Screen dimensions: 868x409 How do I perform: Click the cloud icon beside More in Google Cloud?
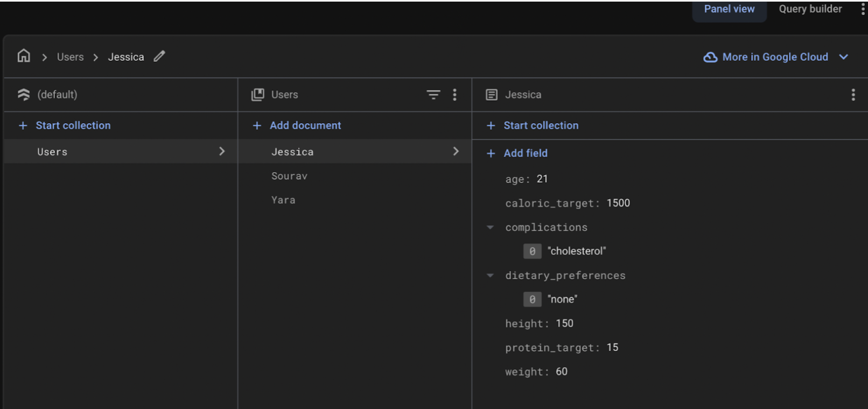tap(710, 57)
